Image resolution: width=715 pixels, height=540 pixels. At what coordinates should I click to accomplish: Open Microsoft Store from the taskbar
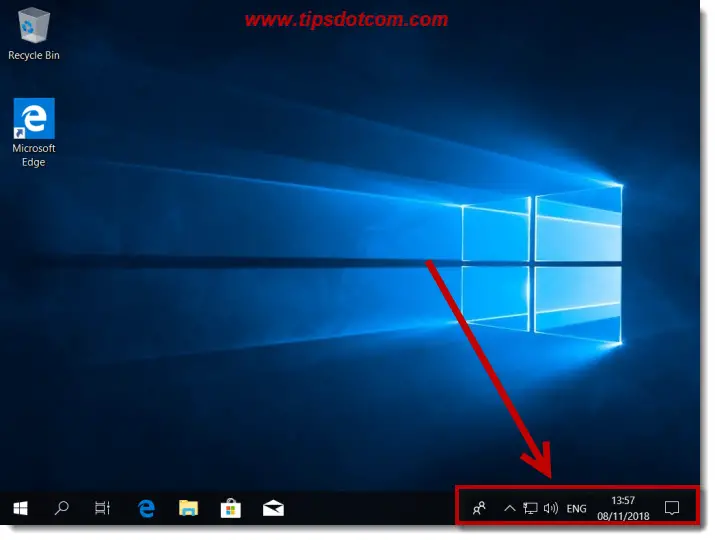click(x=231, y=508)
